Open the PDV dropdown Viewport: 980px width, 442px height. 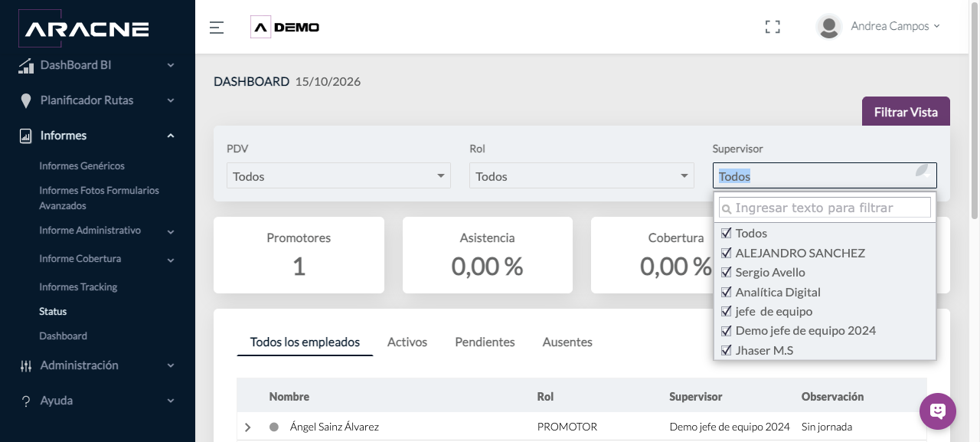338,175
